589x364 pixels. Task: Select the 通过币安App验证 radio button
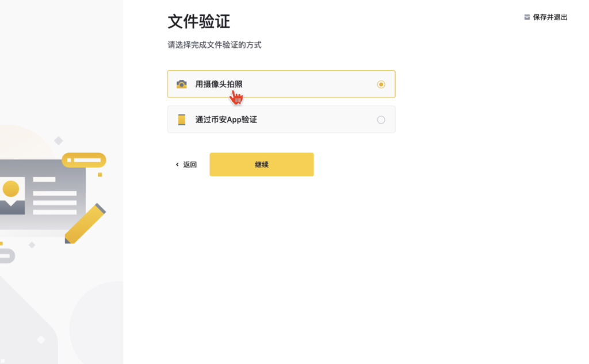[381, 120]
